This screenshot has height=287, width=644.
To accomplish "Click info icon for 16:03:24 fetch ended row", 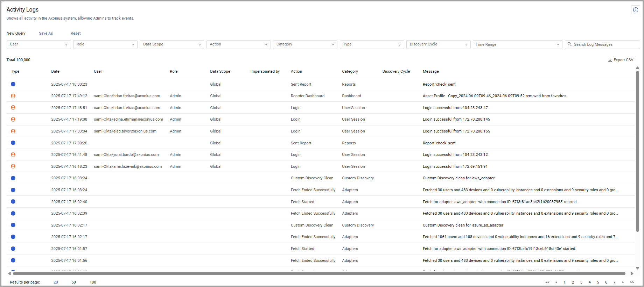I will (x=13, y=190).
